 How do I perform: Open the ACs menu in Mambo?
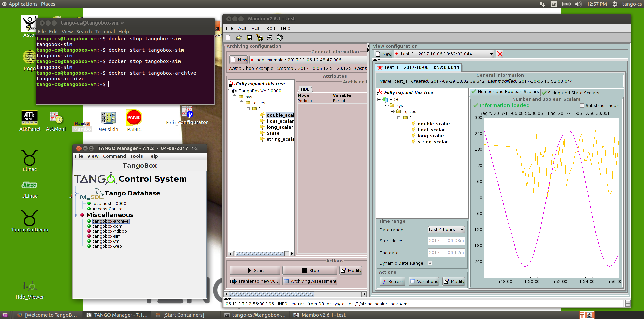(242, 28)
